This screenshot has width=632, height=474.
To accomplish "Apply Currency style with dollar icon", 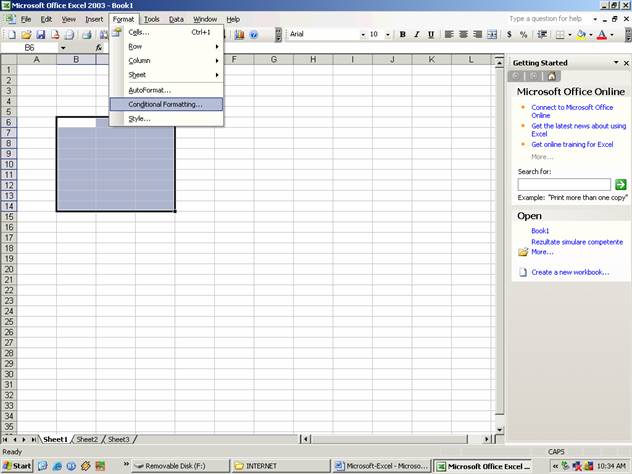I will click(509, 34).
